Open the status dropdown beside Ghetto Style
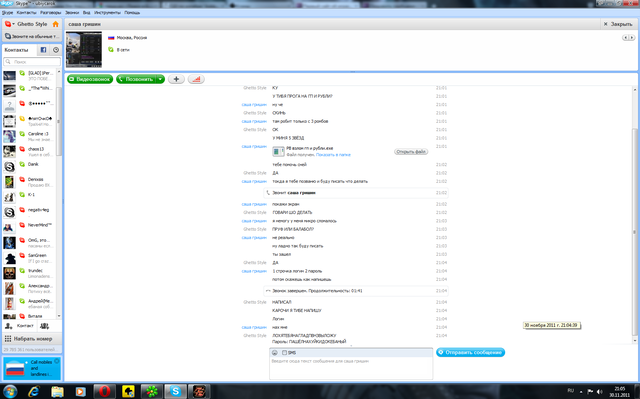 click(9, 24)
